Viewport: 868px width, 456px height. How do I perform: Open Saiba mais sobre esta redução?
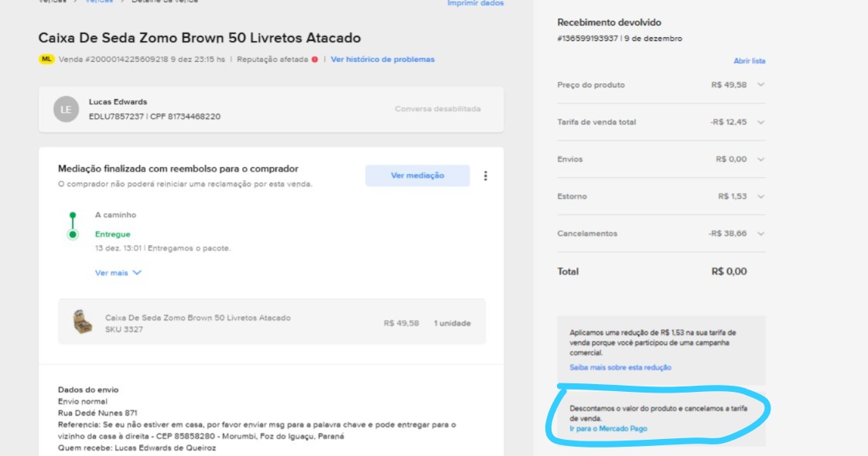(620, 367)
